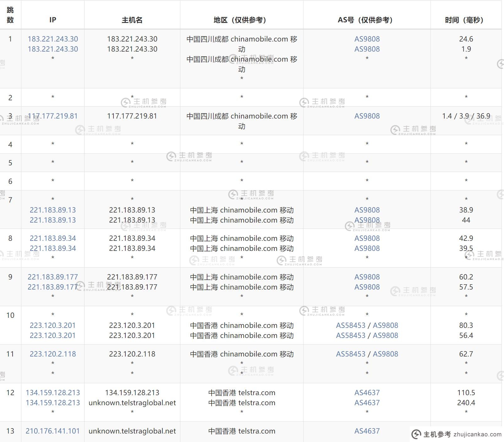Click the AS58453 link beside the 80.3 time
Screen dimensions: 504x442
[x=351, y=325]
